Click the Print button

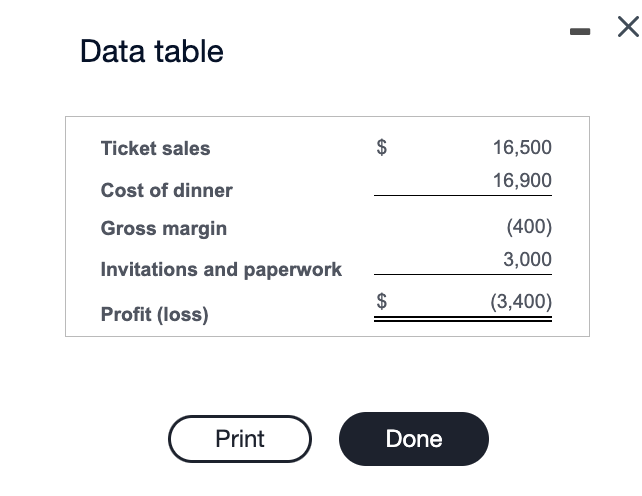[x=240, y=439]
